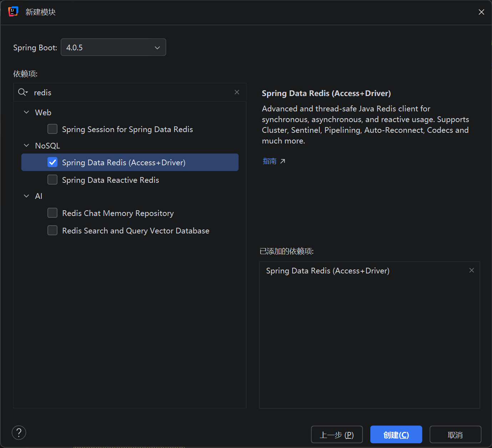The height and width of the screenshot is (448, 492).
Task: Collapse the AI category
Action: [26, 196]
